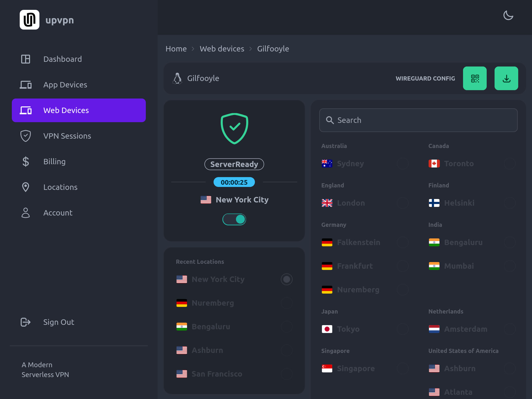Screen dimensions: 532x399
Task: Click the WireGuard config download button
Action: (506, 78)
